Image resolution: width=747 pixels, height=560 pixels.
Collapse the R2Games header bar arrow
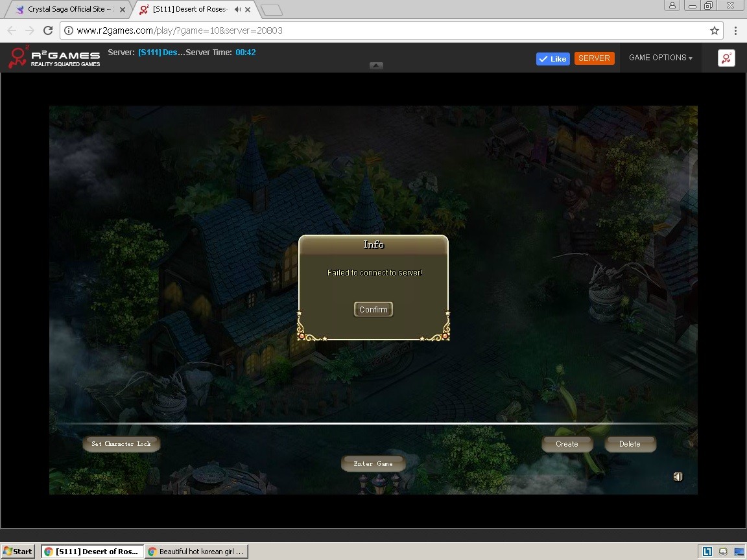pos(376,65)
